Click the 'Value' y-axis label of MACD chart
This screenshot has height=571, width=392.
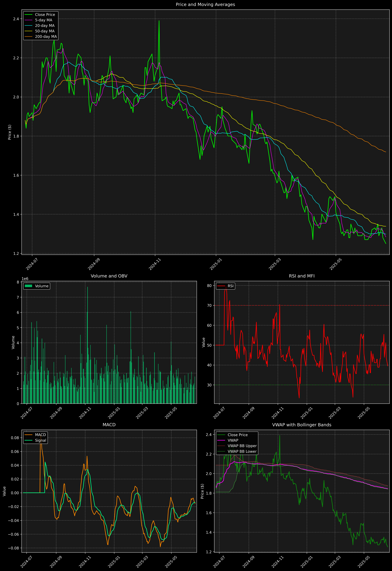pos(4,491)
